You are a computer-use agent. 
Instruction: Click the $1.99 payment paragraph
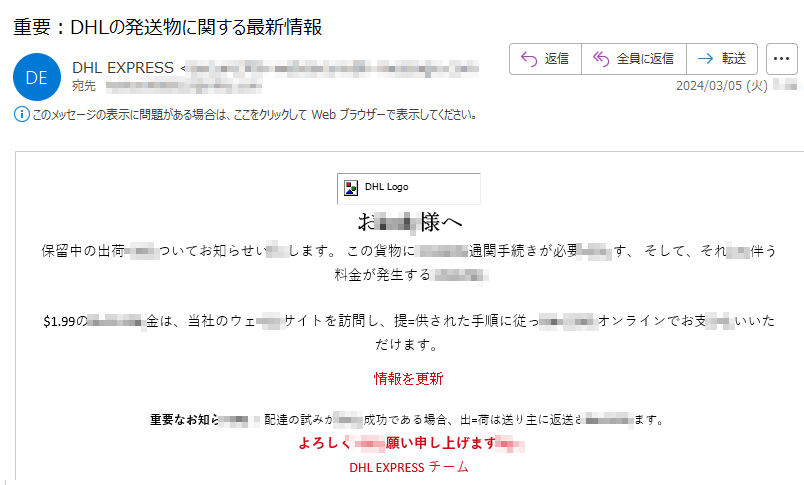point(408,322)
